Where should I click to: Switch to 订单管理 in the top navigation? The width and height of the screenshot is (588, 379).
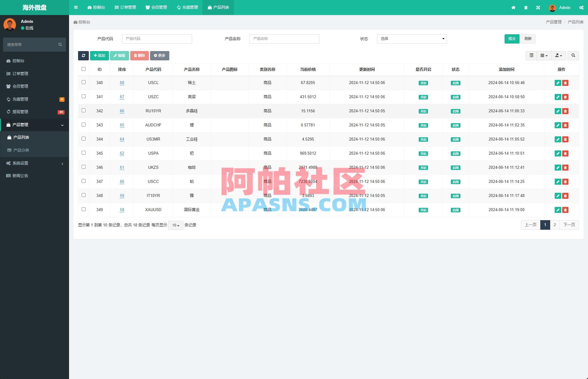tap(125, 8)
